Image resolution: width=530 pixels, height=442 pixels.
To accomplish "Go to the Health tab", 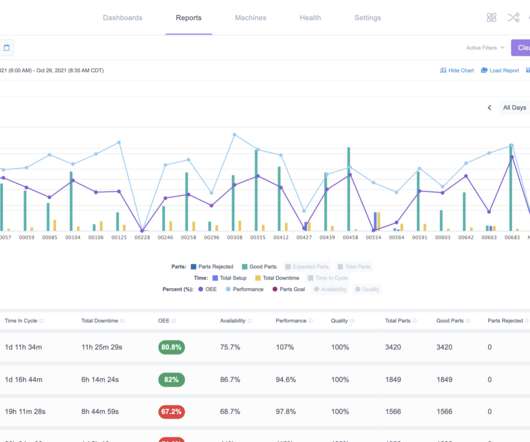I will click(x=310, y=18).
